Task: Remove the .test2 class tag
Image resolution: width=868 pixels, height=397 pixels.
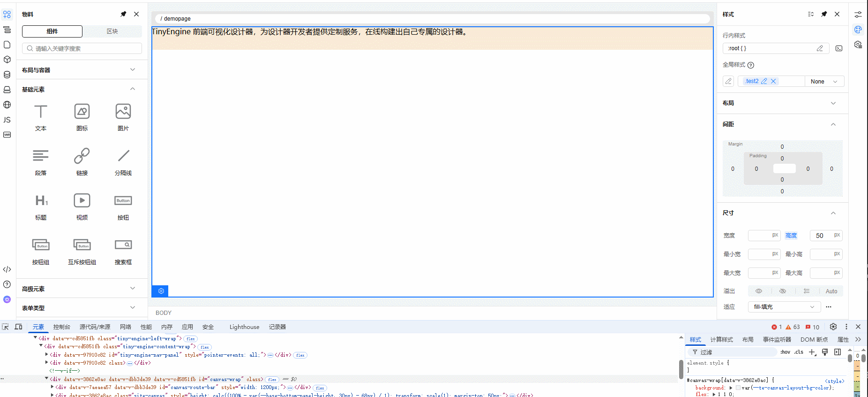Action: point(773,81)
